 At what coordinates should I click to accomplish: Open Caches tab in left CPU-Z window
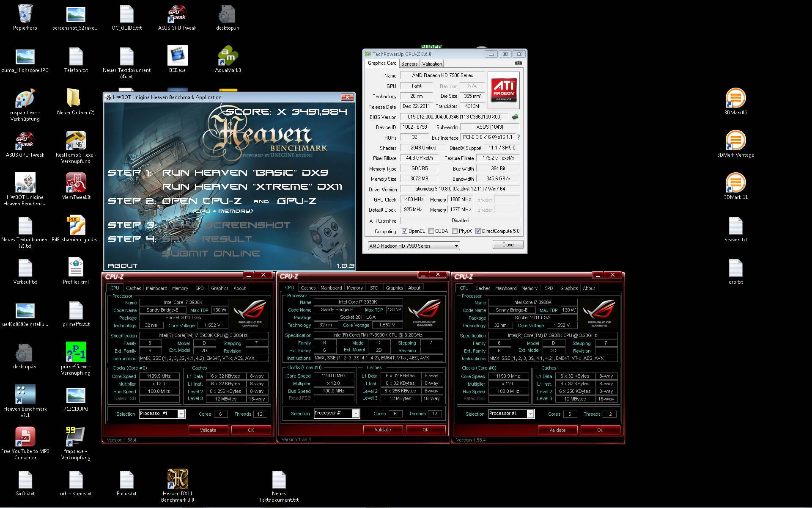(134, 288)
